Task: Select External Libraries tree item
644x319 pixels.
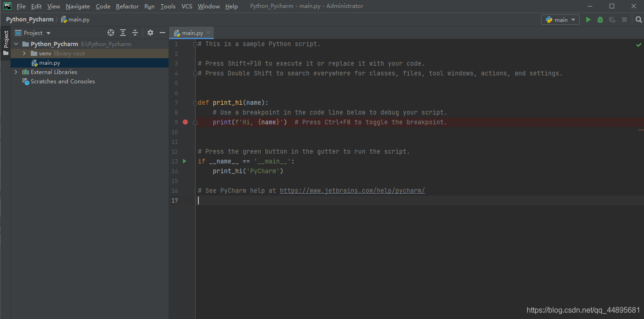Action: pyautogui.click(x=89, y=72)
